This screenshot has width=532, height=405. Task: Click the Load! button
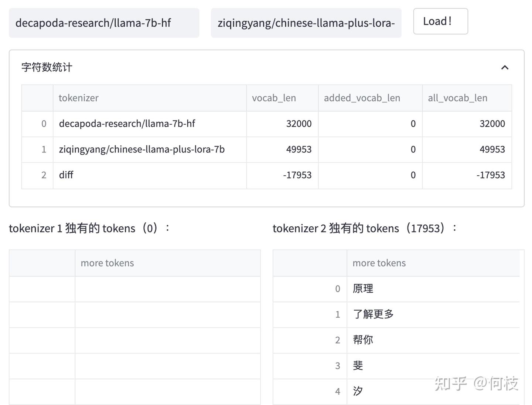coord(440,21)
